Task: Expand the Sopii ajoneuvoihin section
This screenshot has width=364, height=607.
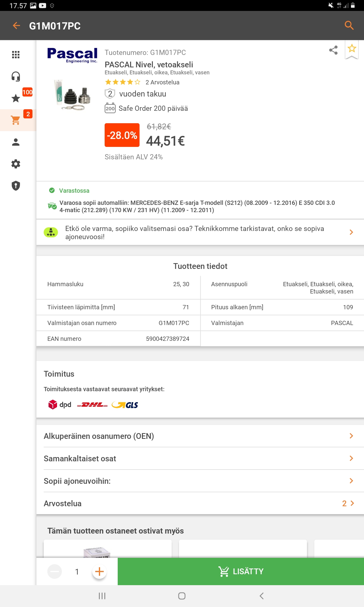Action: [x=200, y=481]
